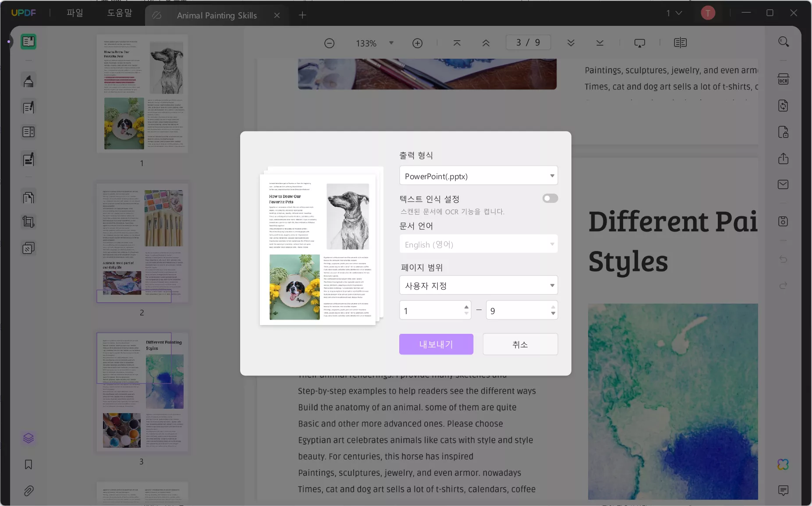The image size is (812, 506).
Task: Open the Organize Pages tool in sidebar
Action: pyautogui.click(x=28, y=198)
